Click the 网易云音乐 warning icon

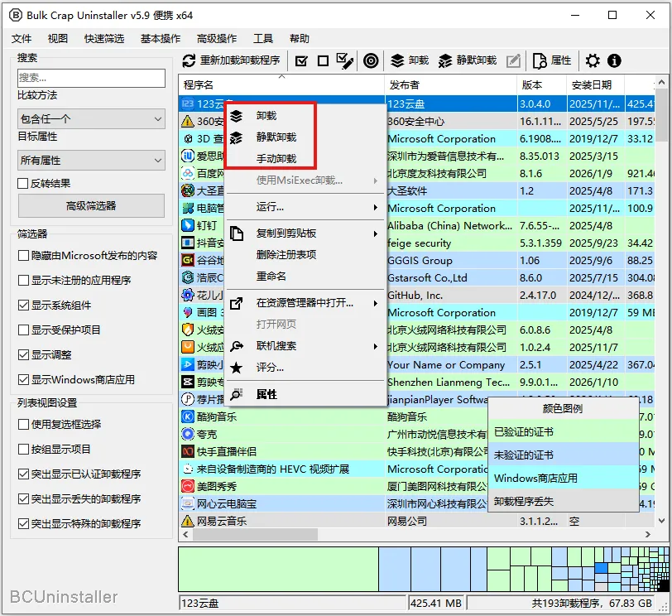187,521
